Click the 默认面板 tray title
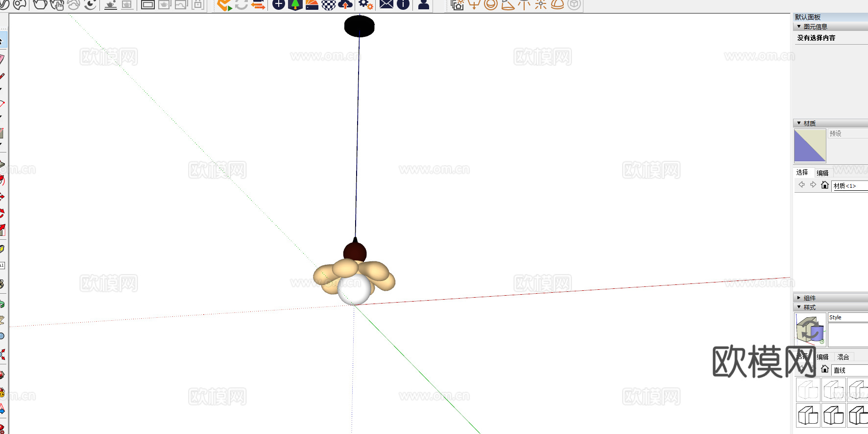 coord(808,17)
